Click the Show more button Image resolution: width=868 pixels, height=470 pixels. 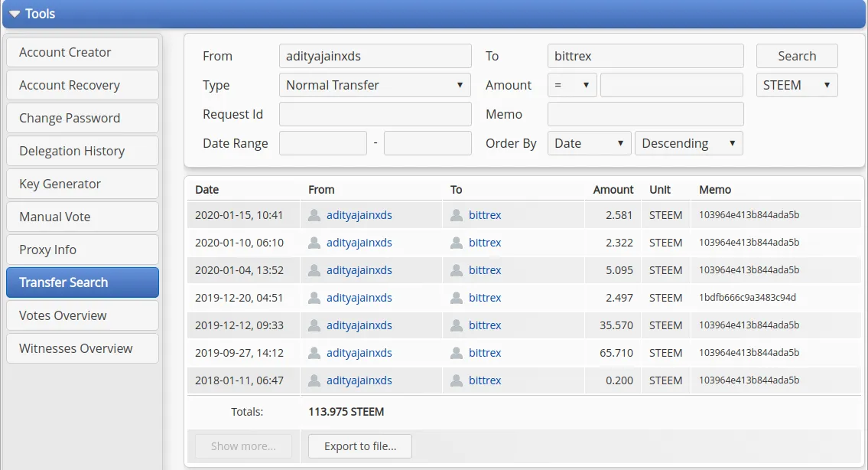pyautogui.click(x=243, y=446)
